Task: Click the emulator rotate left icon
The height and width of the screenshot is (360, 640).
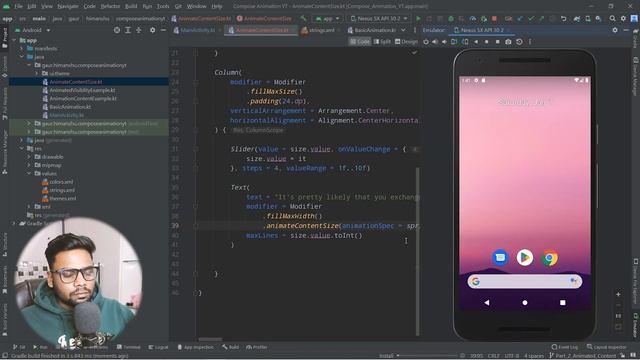Action: 454,42
